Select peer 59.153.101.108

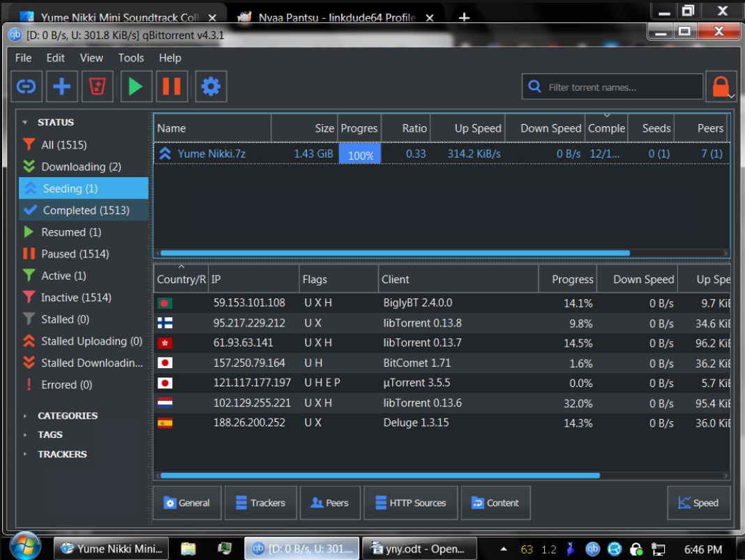coord(442,303)
